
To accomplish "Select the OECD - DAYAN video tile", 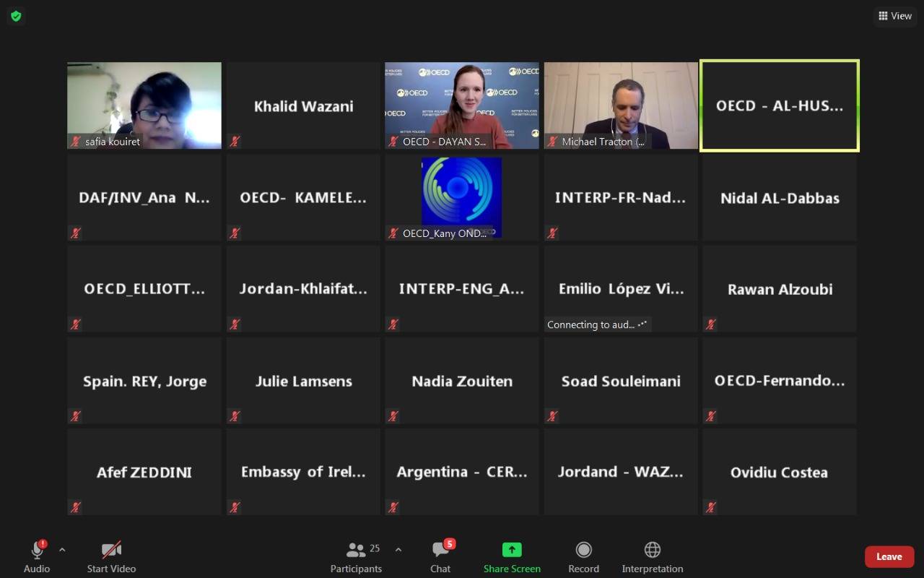I will point(462,105).
